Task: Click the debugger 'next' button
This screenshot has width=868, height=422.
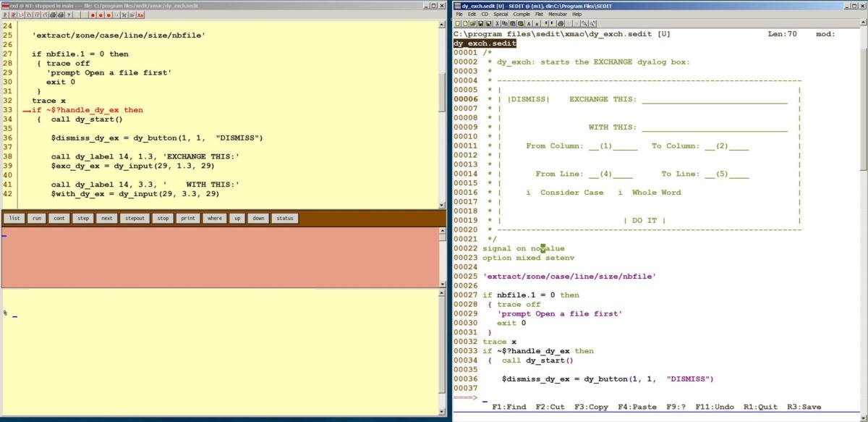Action: pyautogui.click(x=106, y=218)
